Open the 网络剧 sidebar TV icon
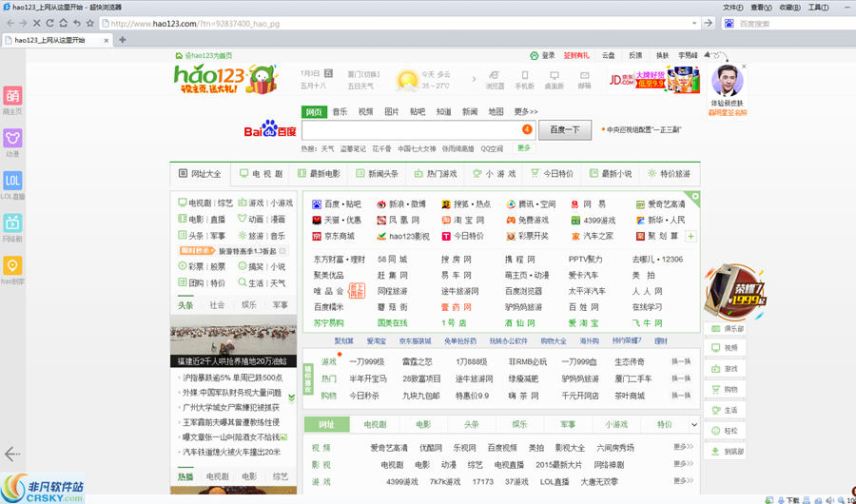The height and width of the screenshot is (504, 856). click(x=12, y=223)
